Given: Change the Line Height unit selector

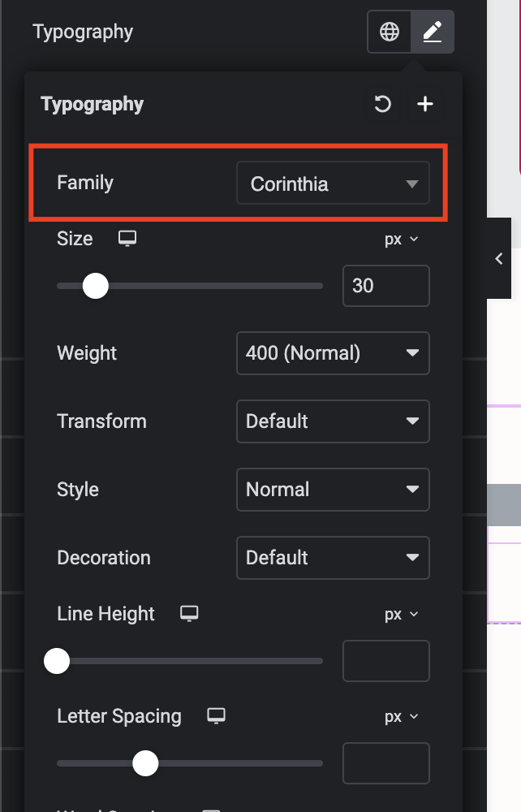Looking at the screenshot, I should click(401, 614).
